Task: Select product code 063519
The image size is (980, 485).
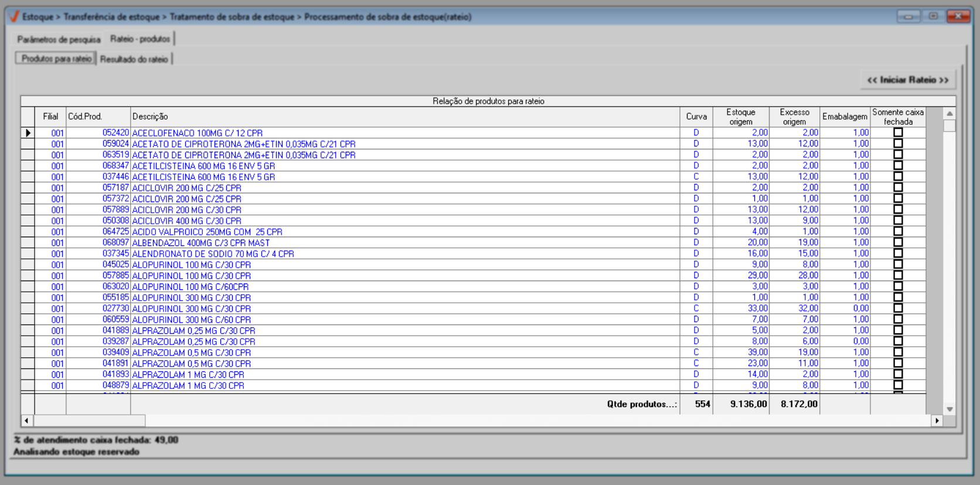Action: click(115, 155)
